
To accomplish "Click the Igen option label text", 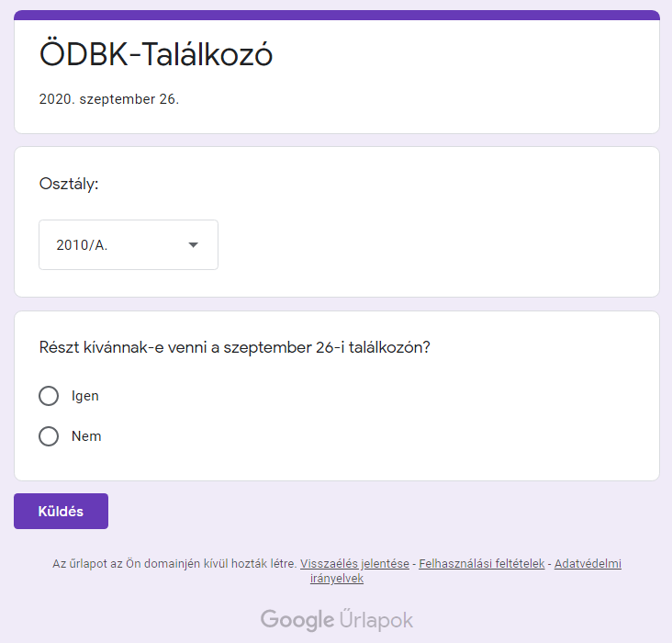I will pos(85,396).
